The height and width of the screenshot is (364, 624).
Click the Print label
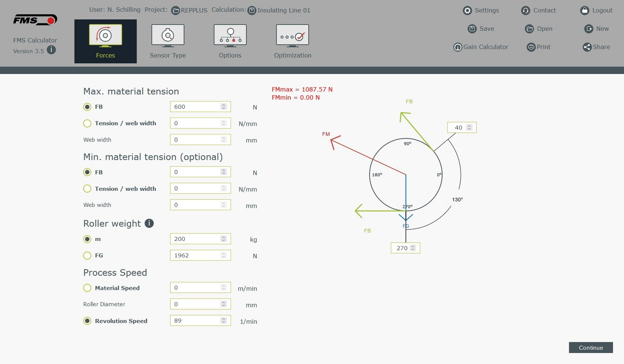[x=544, y=47]
